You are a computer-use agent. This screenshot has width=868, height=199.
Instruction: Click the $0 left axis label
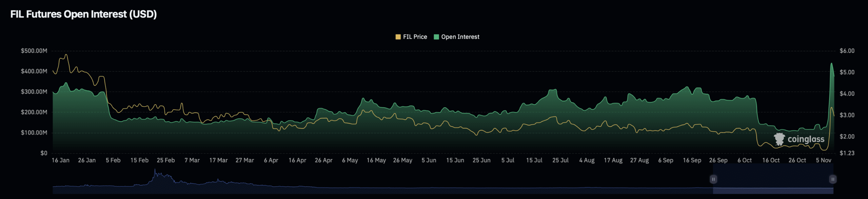click(x=44, y=153)
